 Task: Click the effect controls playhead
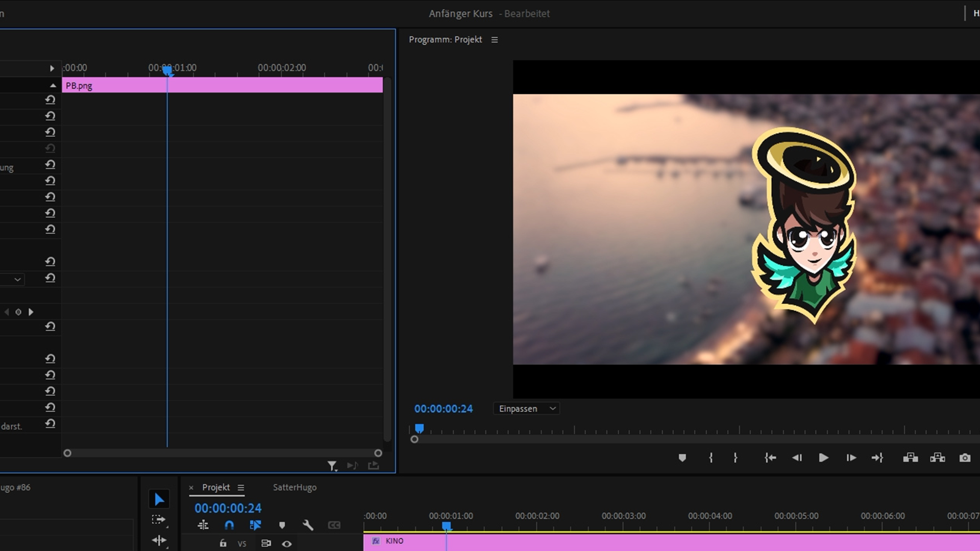(167, 71)
